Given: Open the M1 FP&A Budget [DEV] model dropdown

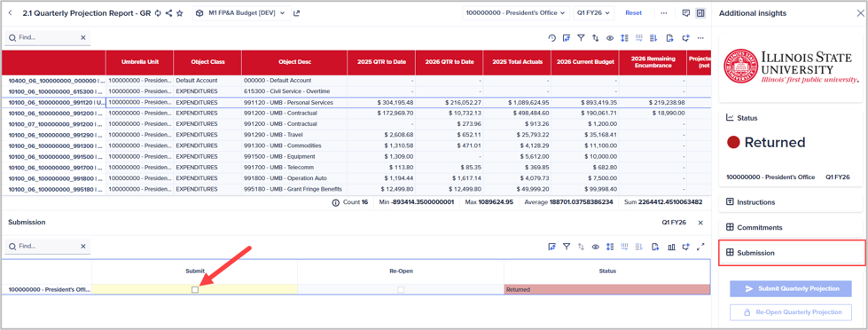Looking at the screenshot, I should [x=242, y=12].
